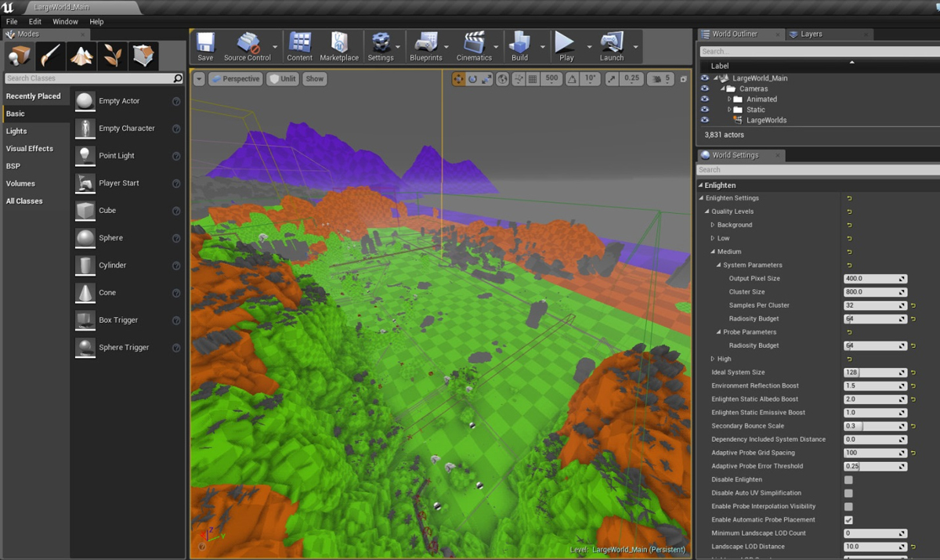
Task: Expand the Animated folder in outliner
Action: tap(729, 99)
